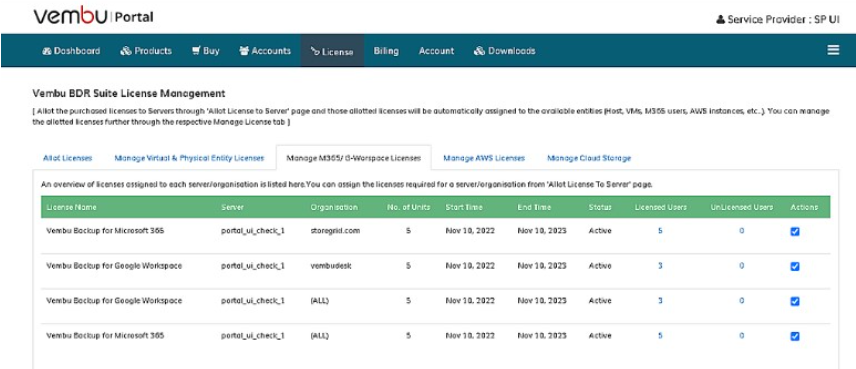Open the hamburger menu icon
The height and width of the screenshot is (369, 856).
[x=833, y=50]
